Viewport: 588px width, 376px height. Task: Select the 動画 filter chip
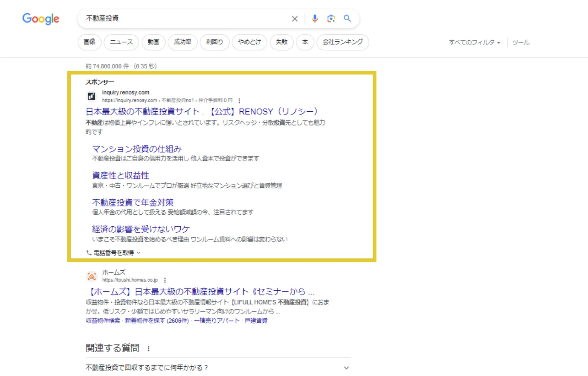(153, 42)
